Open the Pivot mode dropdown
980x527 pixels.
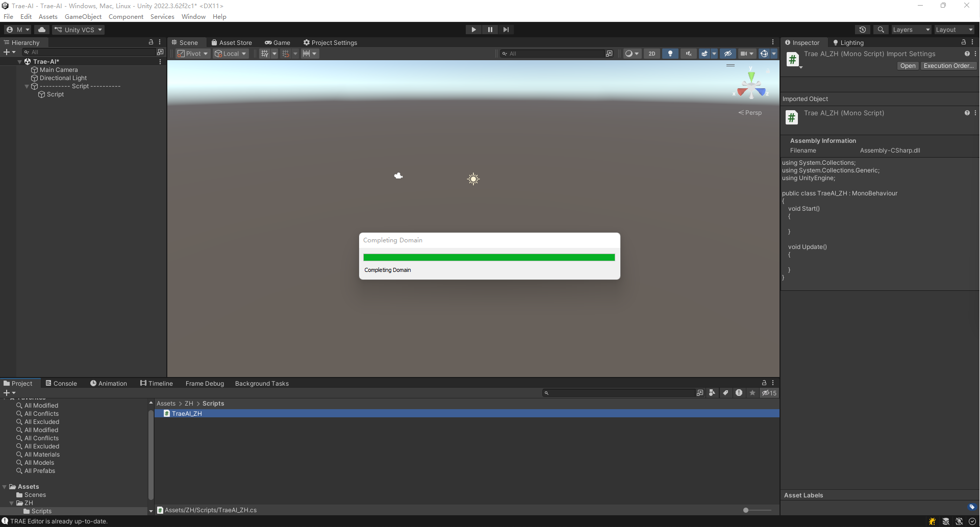193,54
